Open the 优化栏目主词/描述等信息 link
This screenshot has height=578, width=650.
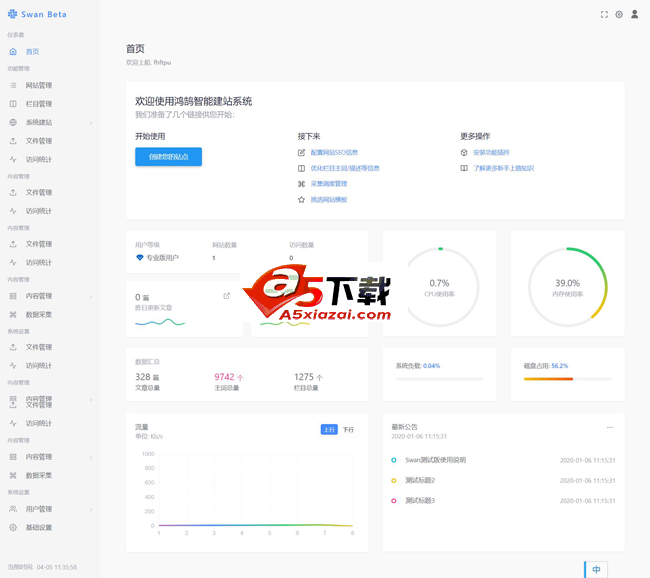[x=345, y=168]
